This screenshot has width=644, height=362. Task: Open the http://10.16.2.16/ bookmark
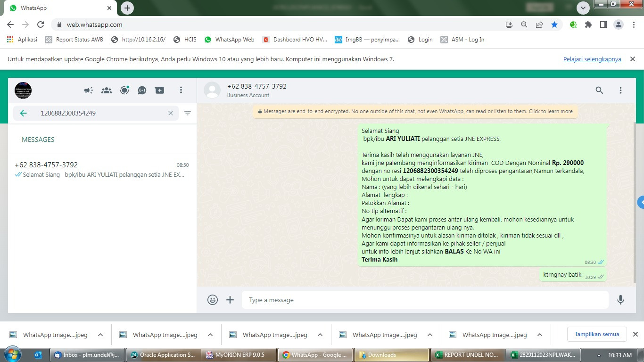(138, 40)
